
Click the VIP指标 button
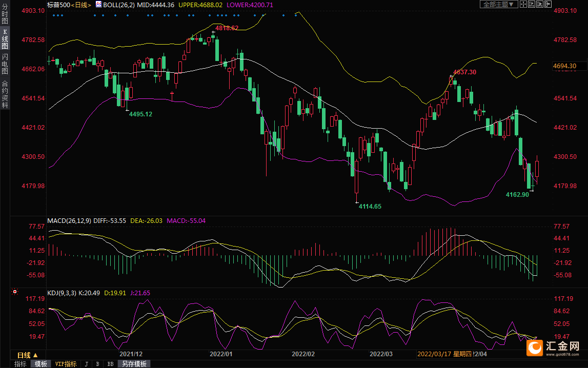point(66,364)
